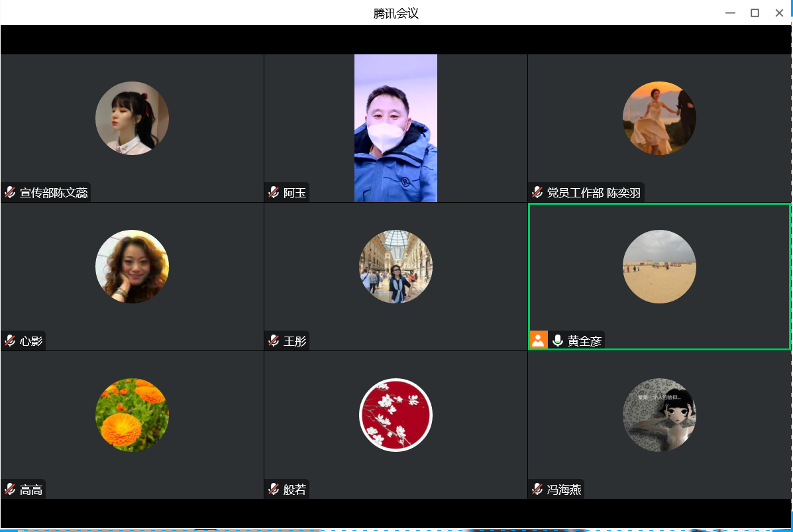Viewport: 793px width, 532px height.
Task: Click the orange host icon on 黄全彦's tile
Action: click(539, 341)
